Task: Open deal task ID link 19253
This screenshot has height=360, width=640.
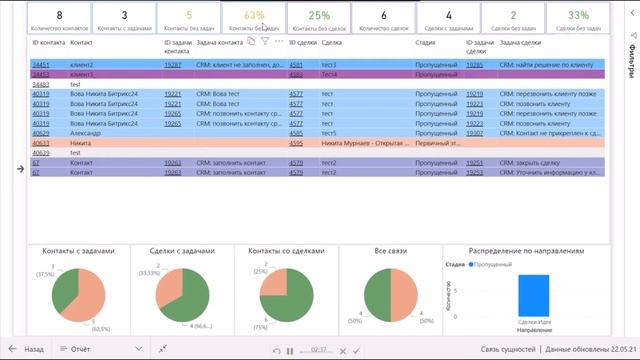Action: (x=475, y=172)
